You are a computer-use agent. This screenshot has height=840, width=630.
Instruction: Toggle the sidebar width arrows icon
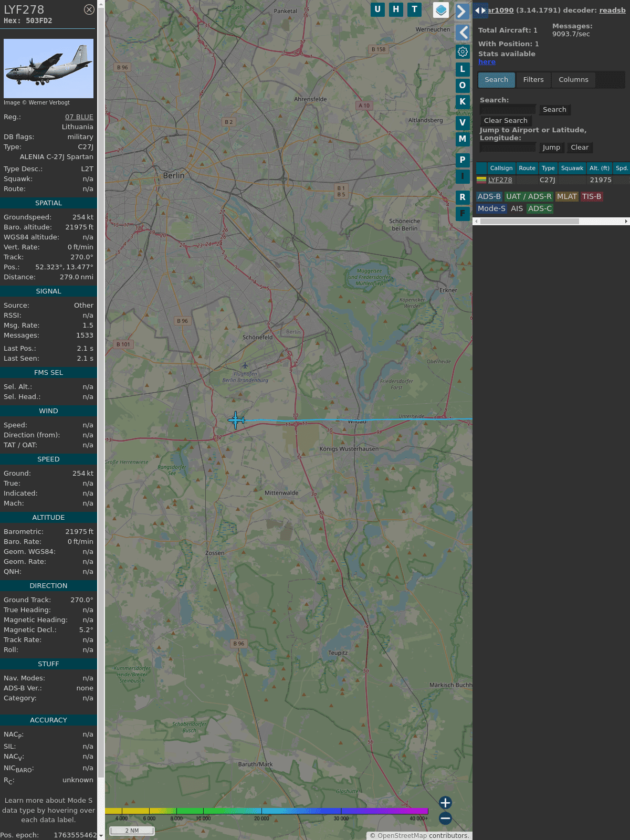point(480,10)
